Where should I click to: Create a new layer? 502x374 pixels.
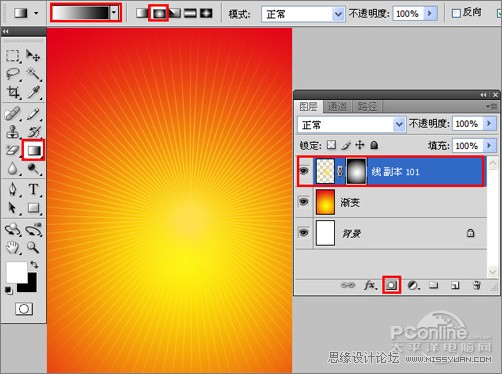(455, 285)
